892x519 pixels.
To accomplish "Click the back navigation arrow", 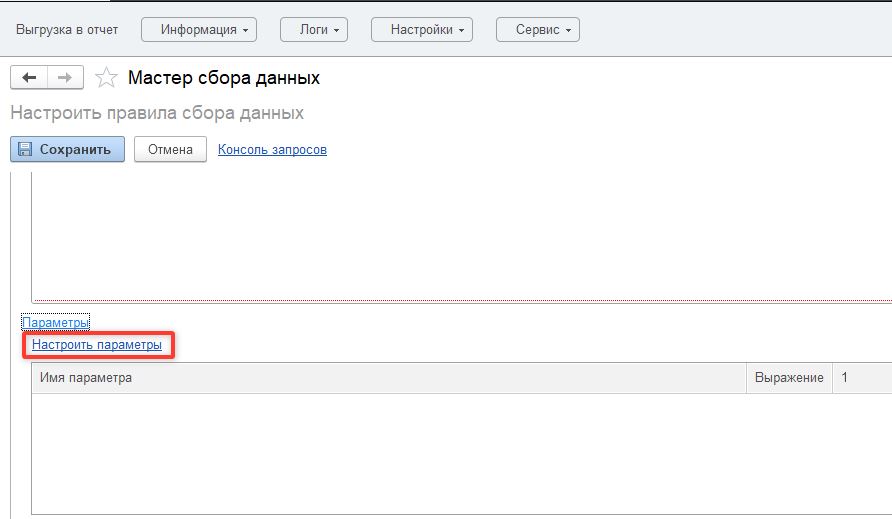I will pos(29,78).
